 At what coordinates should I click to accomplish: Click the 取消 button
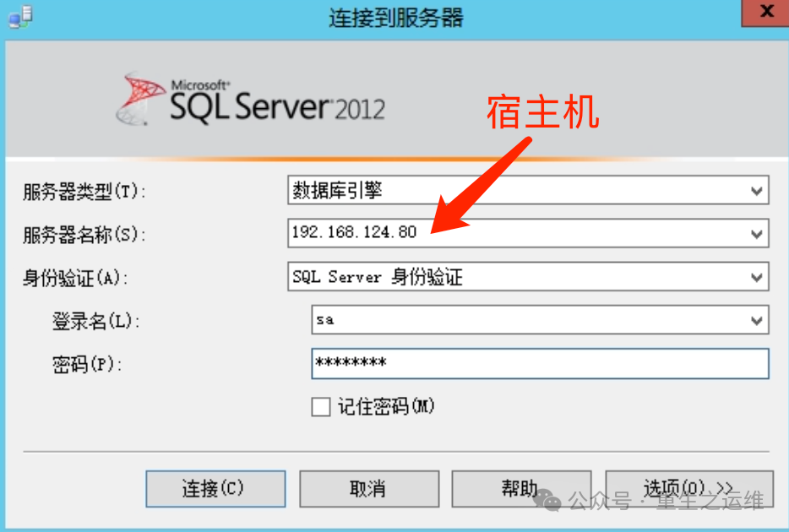pyautogui.click(x=369, y=489)
